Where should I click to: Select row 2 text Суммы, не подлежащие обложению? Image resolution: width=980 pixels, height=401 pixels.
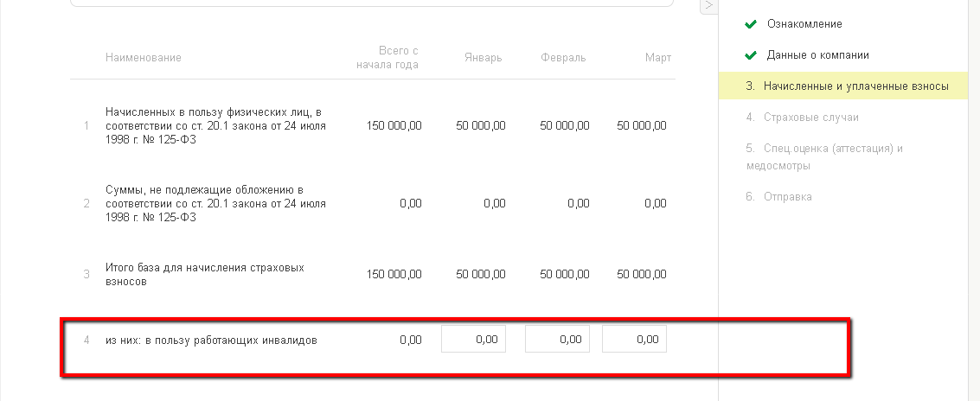pyautogui.click(x=215, y=204)
